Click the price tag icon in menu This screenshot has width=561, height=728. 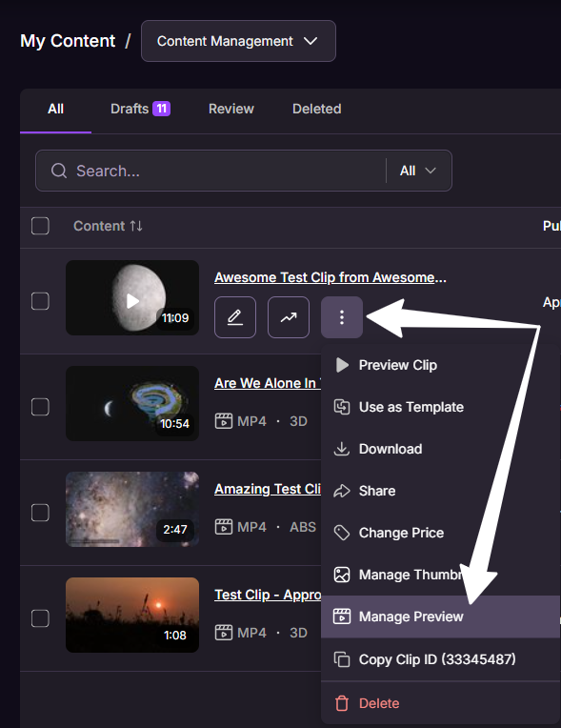(342, 533)
